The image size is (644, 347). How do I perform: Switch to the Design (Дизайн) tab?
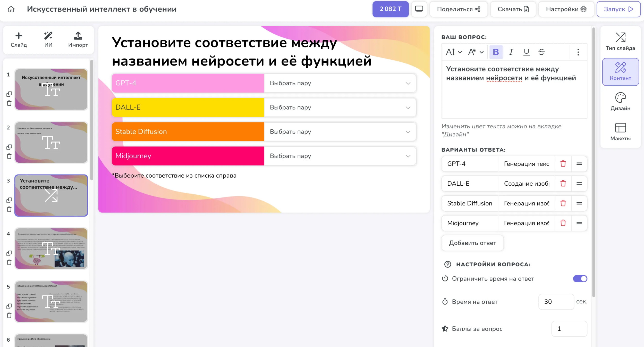620,102
